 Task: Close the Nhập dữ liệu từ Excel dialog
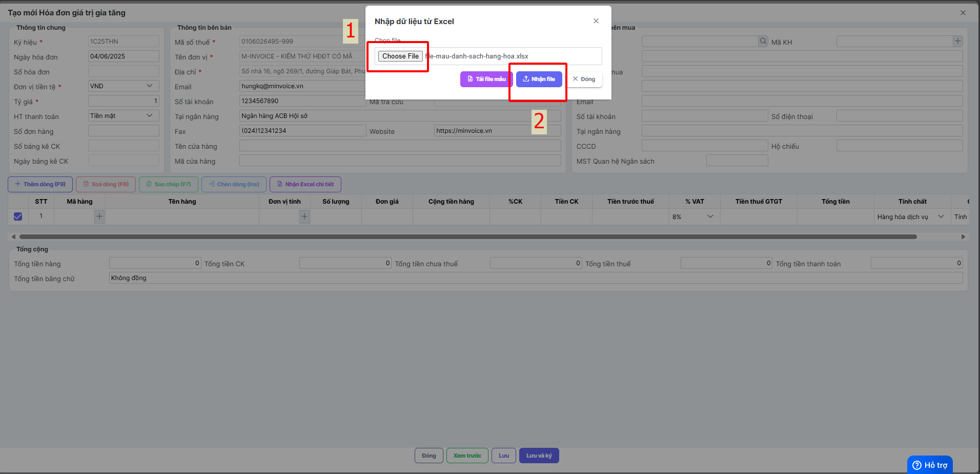(x=596, y=21)
